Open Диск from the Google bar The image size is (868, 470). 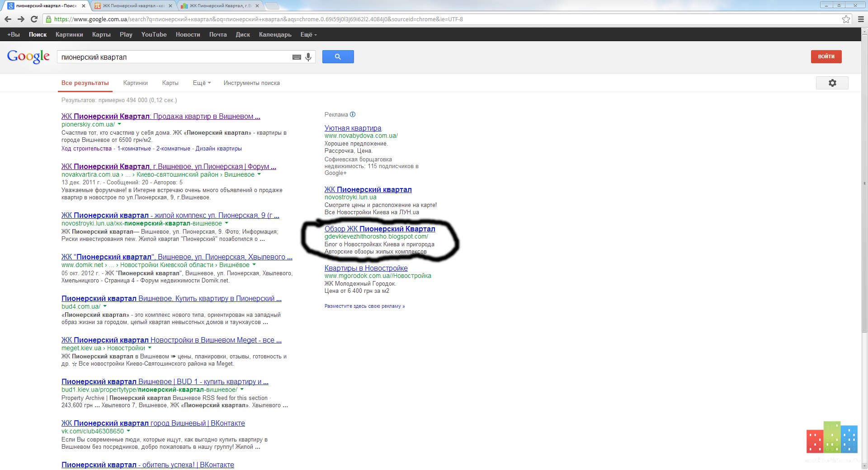243,34
